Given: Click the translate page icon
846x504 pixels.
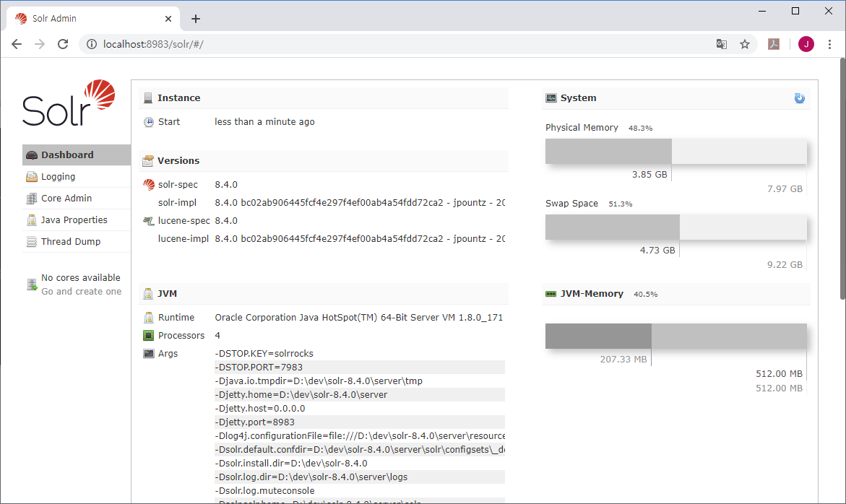Looking at the screenshot, I should tap(721, 44).
